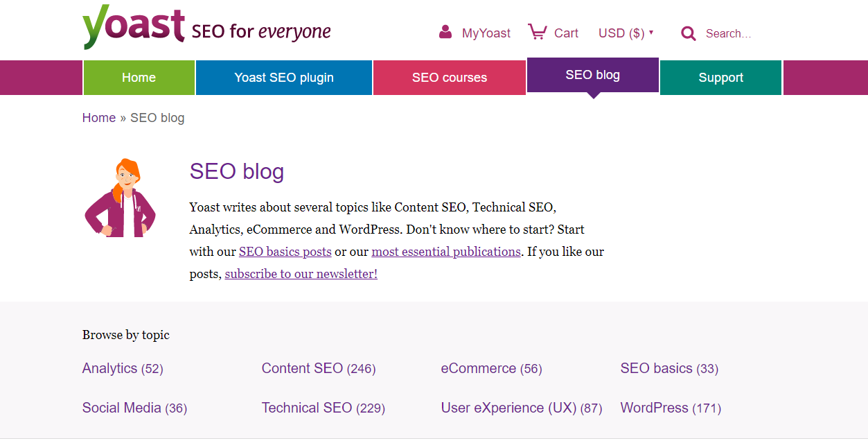The width and height of the screenshot is (868, 441).
Task: Open the Content SEO topic
Action: (x=303, y=368)
